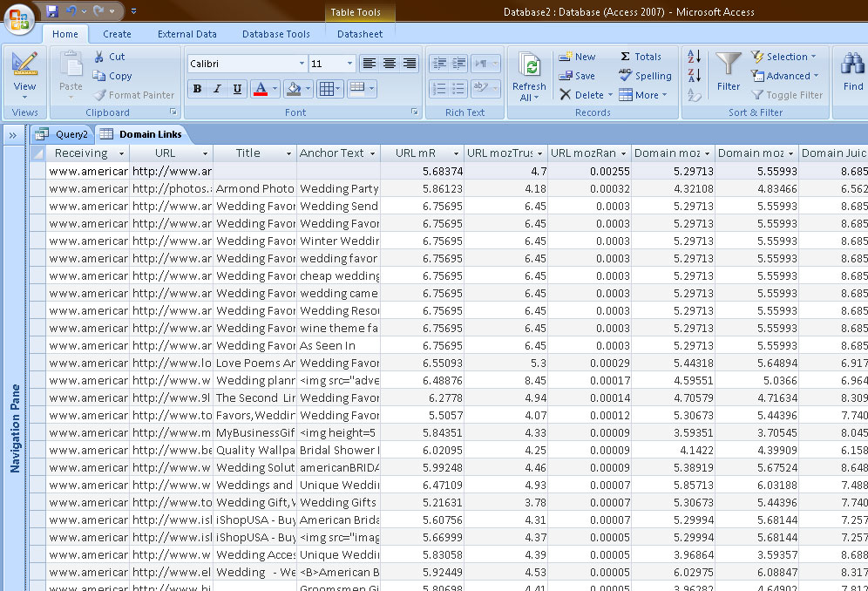Click the numbered list icon
This screenshot has height=591, width=868.
click(439, 89)
